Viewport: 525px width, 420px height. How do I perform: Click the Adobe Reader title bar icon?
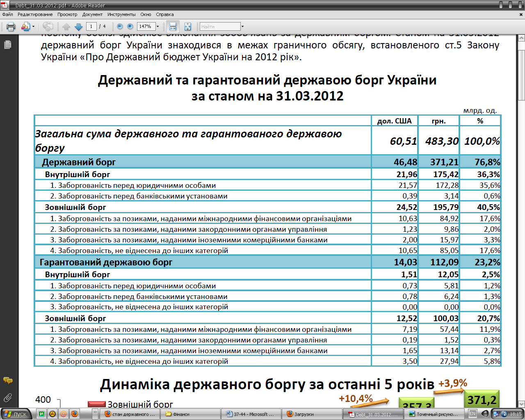4,5
